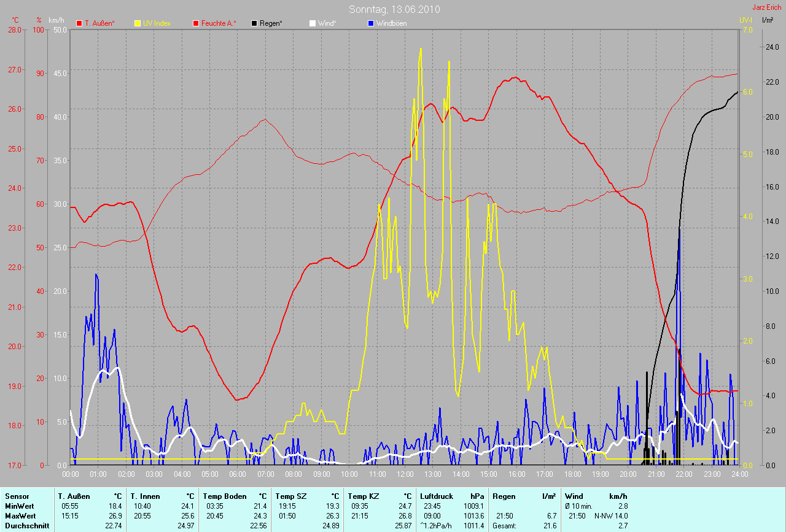Image resolution: width=786 pixels, height=532 pixels.
Task: Select the 'T. Außen*' legend label
Action: (x=99, y=23)
